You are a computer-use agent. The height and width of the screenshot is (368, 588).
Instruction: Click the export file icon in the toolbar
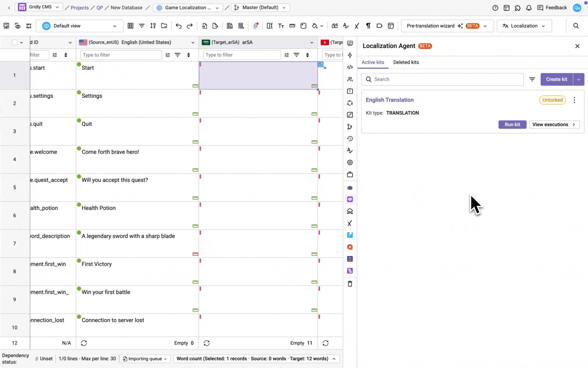[x=215, y=26]
